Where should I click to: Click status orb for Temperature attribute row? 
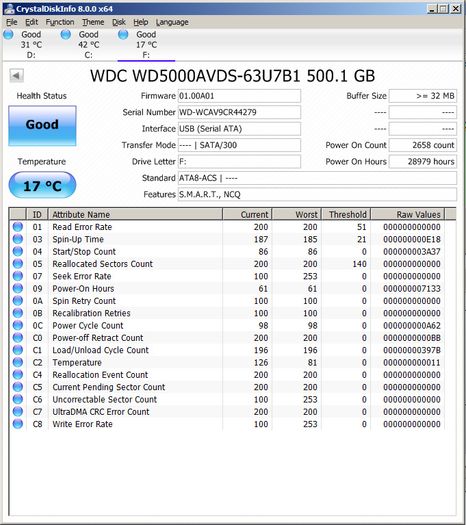coord(18,362)
